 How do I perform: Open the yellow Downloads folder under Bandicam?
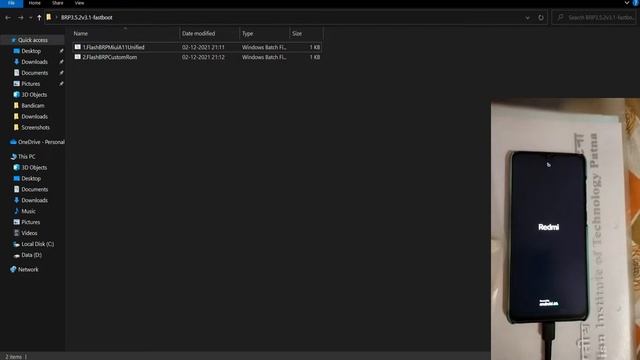[x=34, y=116]
